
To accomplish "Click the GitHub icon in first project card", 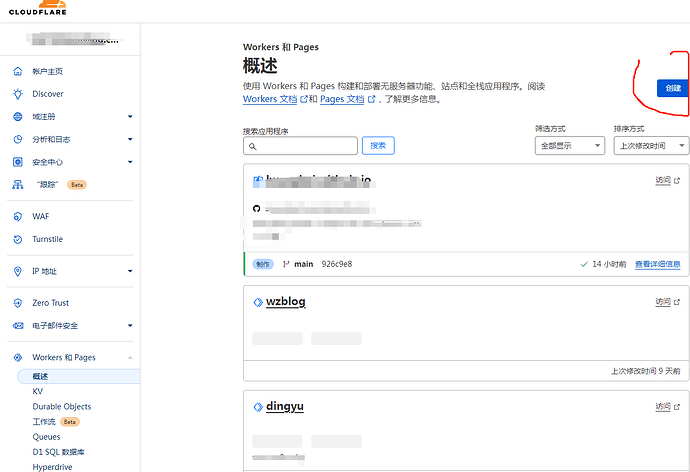I will coord(257,209).
